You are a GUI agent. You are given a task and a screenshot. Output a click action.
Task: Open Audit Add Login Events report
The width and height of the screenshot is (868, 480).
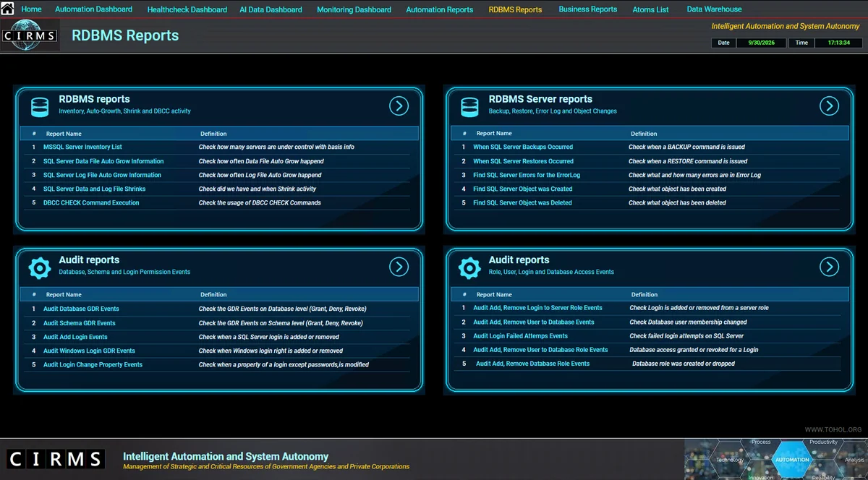75,337
